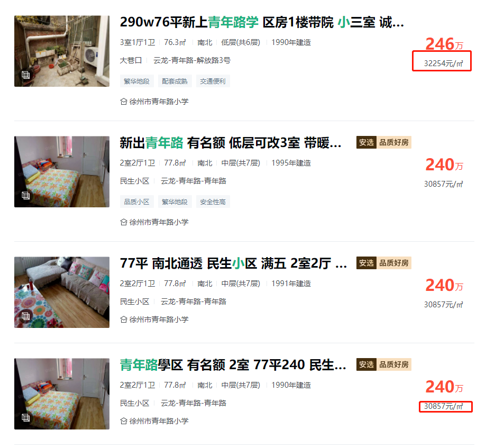486x448 pixels.
Task: Open the 3D view icon on courtyard photo
Action: [x=26, y=75]
